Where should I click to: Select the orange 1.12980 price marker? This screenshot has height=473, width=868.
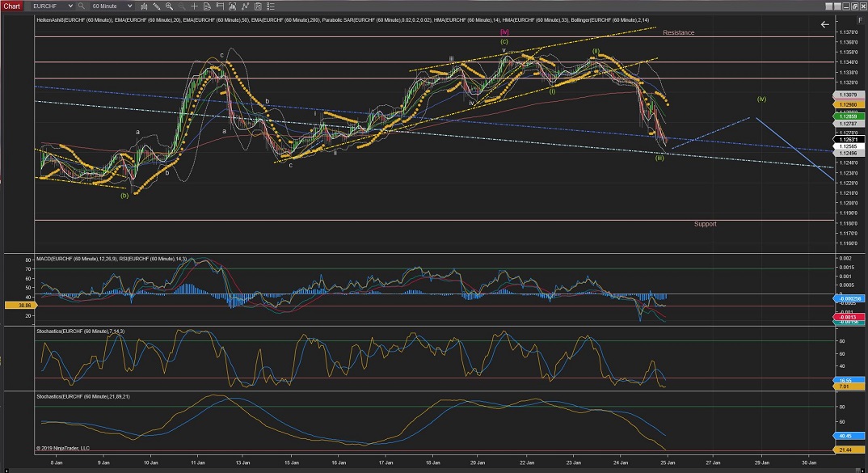[848, 104]
